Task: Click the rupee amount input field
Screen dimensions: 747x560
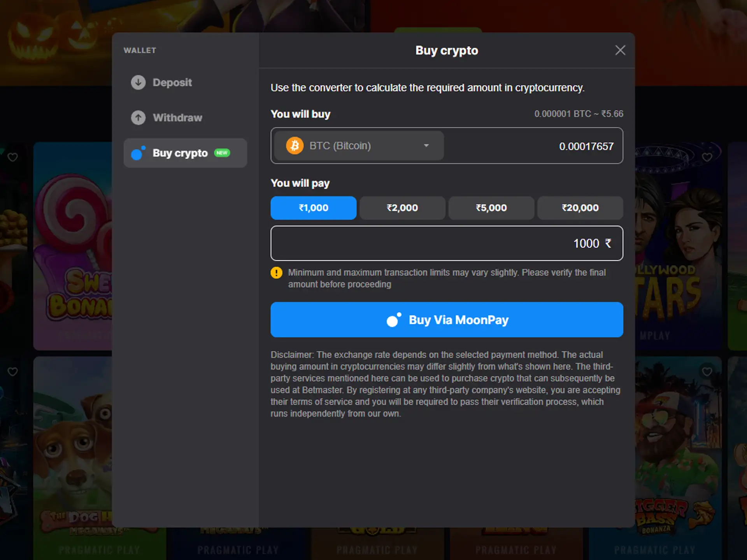Action: [x=446, y=243]
